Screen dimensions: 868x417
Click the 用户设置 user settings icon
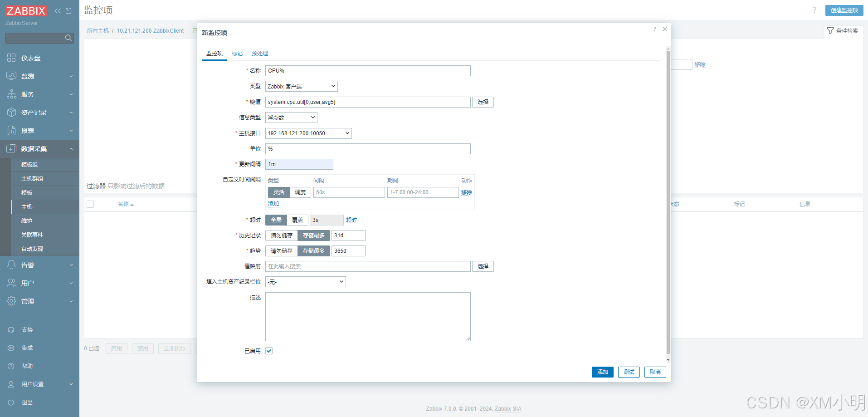pyautogui.click(x=11, y=384)
